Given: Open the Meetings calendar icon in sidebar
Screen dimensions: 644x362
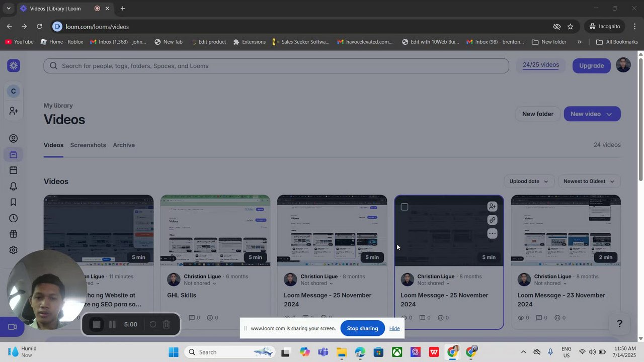Looking at the screenshot, I should click(14, 170).
